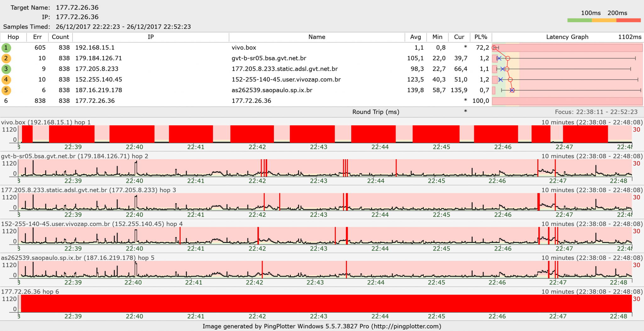This screenshot has height=331, width=644.
Task: Click the orange hop 4 circle icon
Action: tap(6, 80)
